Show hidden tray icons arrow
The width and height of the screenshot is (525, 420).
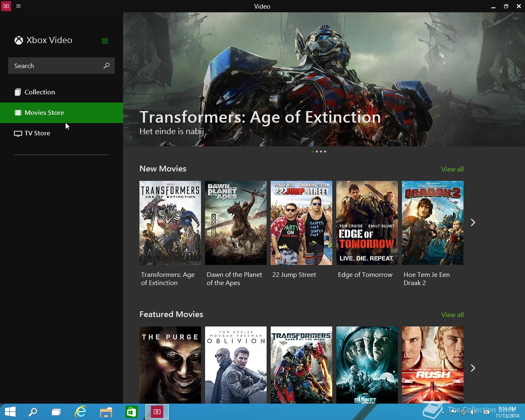click(x=443, y=412)
